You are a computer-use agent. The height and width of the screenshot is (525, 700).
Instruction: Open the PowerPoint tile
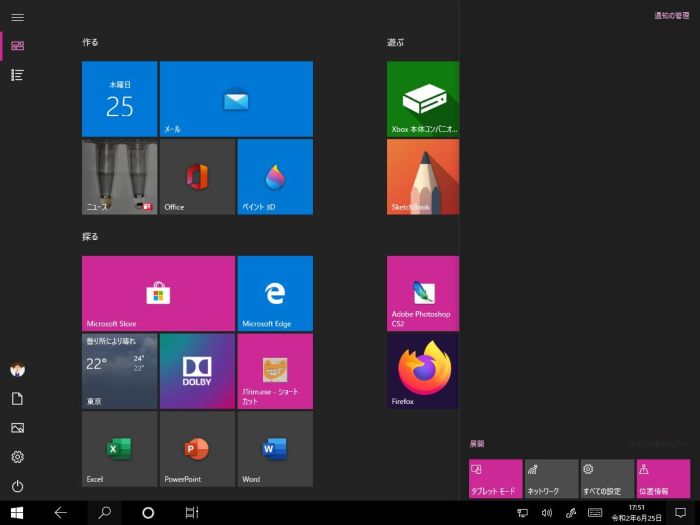click(197, 449)
